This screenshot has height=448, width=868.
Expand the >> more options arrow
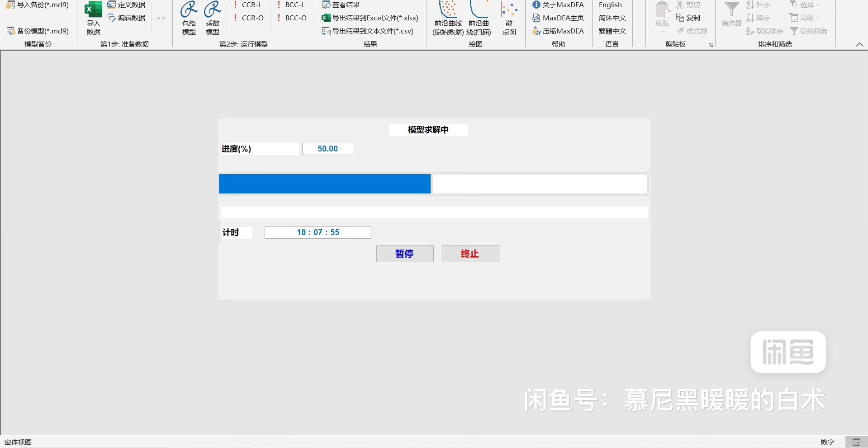[161, 18]
